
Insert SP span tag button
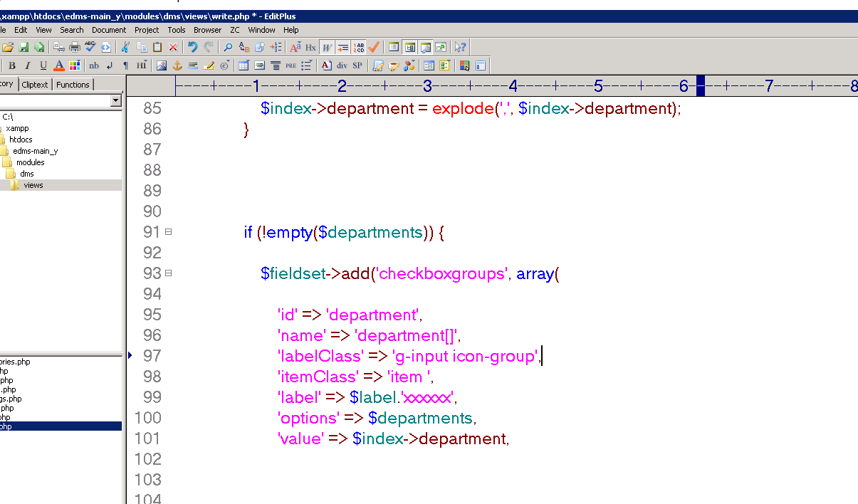(x=357, y=65)
